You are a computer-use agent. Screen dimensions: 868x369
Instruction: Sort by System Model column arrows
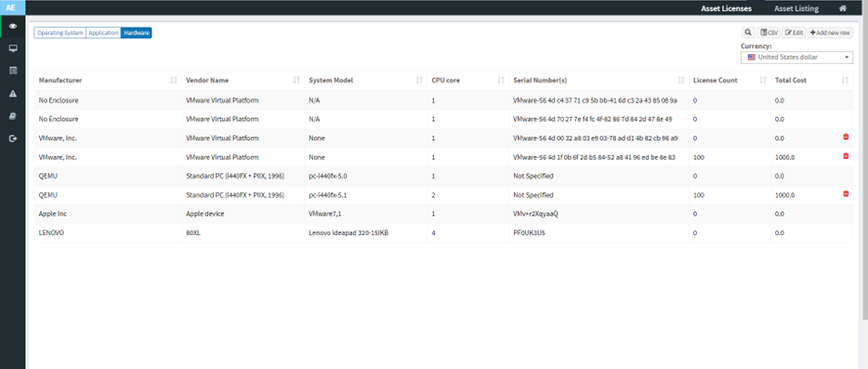(419, 80)
